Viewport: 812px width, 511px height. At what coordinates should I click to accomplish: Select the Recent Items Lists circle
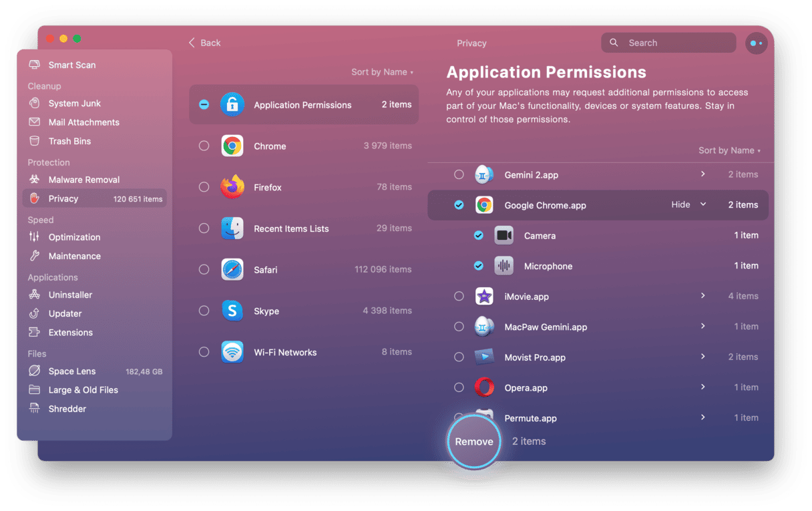(x=204, y=228)
